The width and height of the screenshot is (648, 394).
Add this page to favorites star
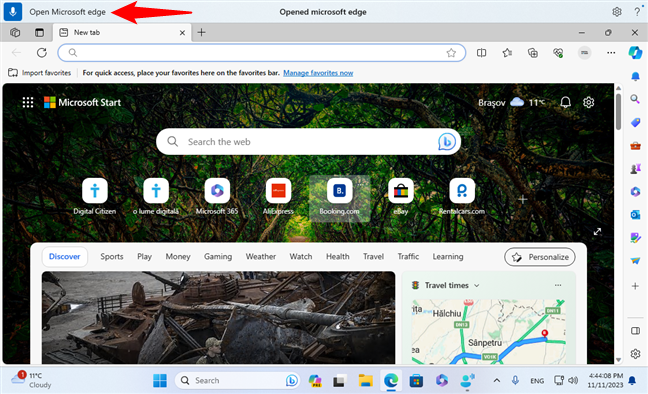451,53
